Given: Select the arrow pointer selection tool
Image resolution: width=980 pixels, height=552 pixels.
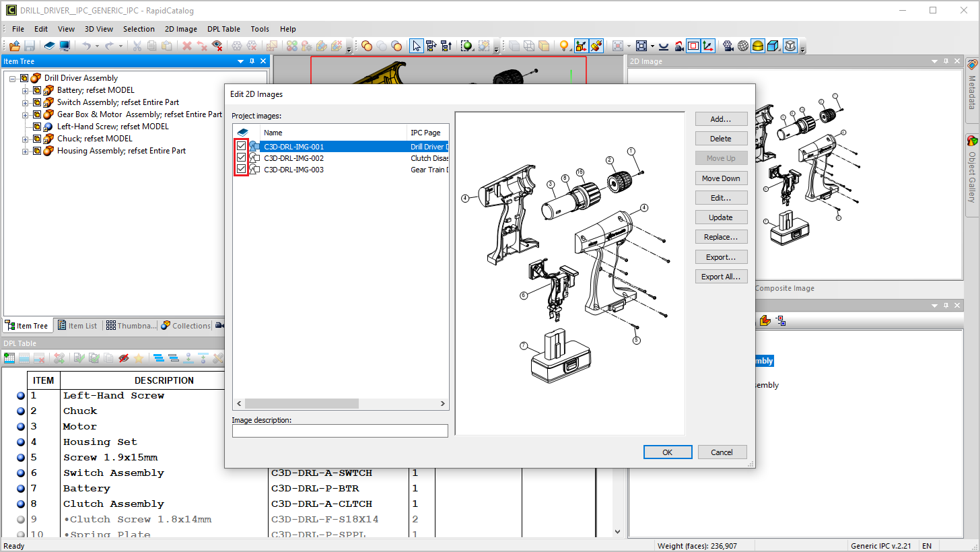Looking at the screenshot, I should coord(417,46).
